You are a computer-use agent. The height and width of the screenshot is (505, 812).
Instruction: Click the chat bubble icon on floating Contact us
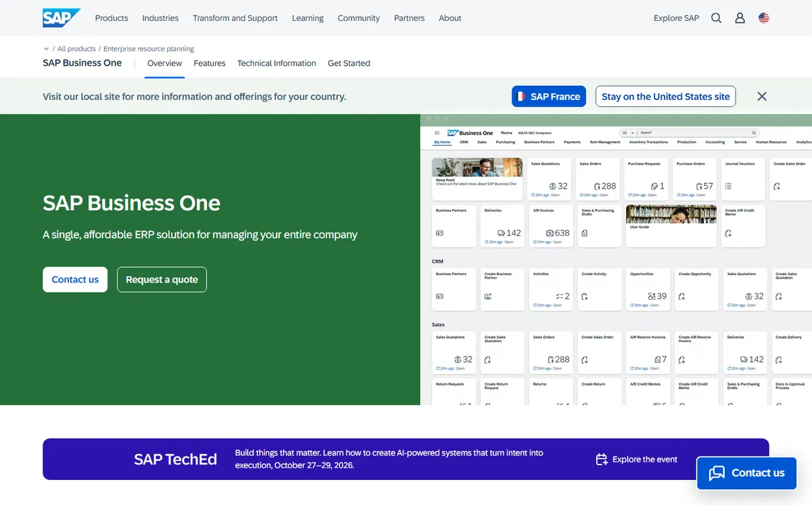click(x=717, y=473)
